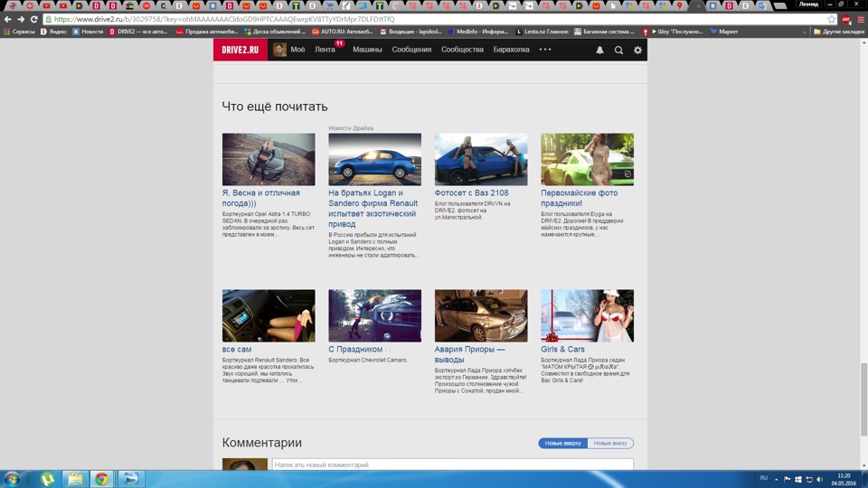Open the Моё menu item
Screen dimensions: 868x488
point(297,49)
